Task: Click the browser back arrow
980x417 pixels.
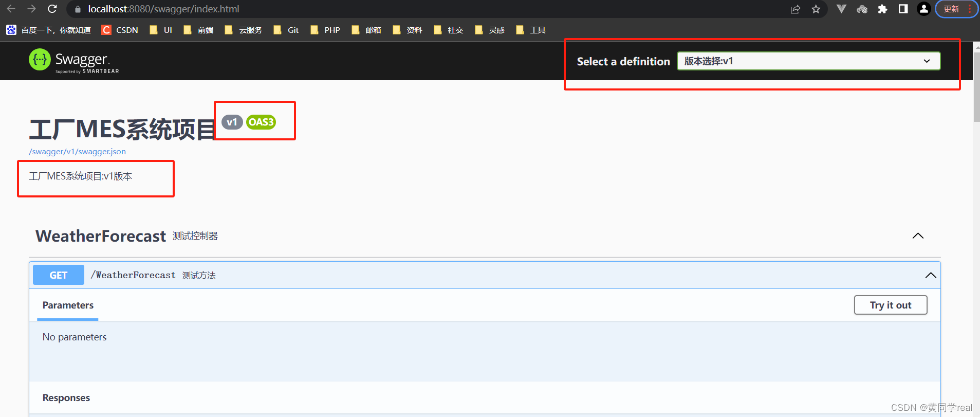Action: pos(11,9)
